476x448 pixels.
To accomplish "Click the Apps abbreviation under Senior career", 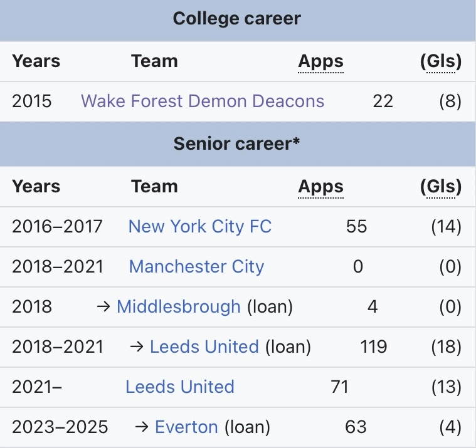I will coord(320,187).
